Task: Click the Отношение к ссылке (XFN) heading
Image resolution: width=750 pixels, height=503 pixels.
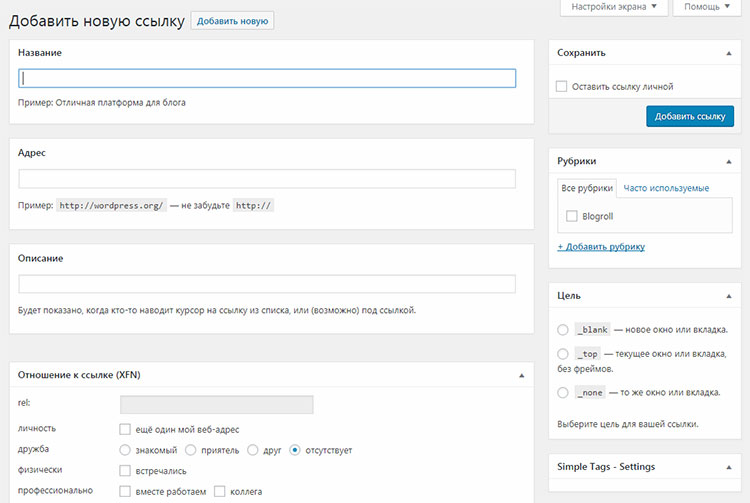Action: tap(79, 375)
